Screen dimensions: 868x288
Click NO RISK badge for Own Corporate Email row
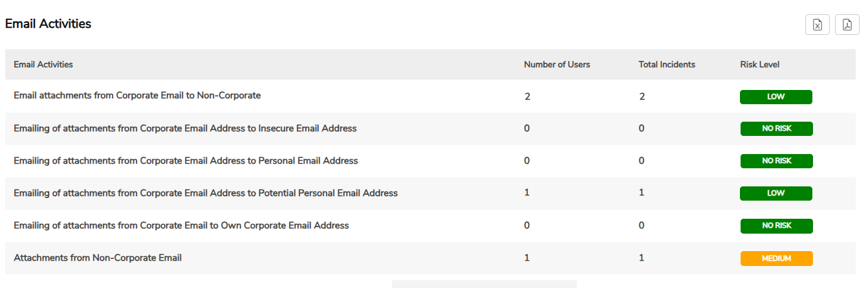point(776,226)
